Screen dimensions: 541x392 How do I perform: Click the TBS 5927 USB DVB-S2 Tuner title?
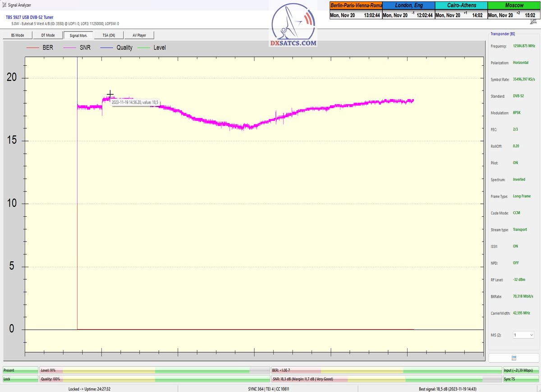[x=29, y=17]
